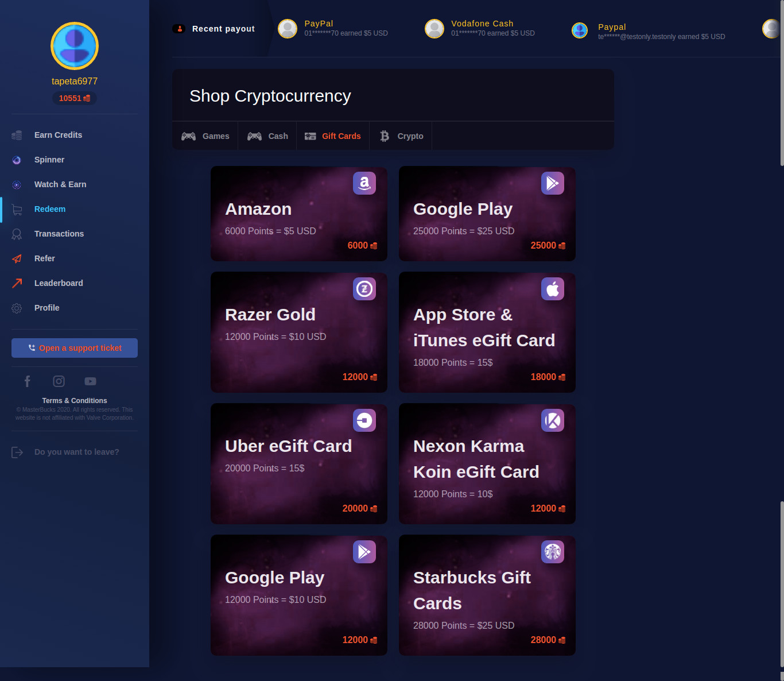784x681 pixels.
Task: Click the gamepad icon in Games tab
Action: pos(188,136)
